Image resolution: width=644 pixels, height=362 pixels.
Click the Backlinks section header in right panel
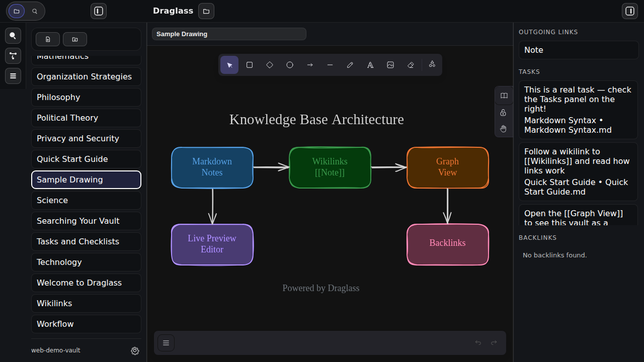[x=538, y=238]
